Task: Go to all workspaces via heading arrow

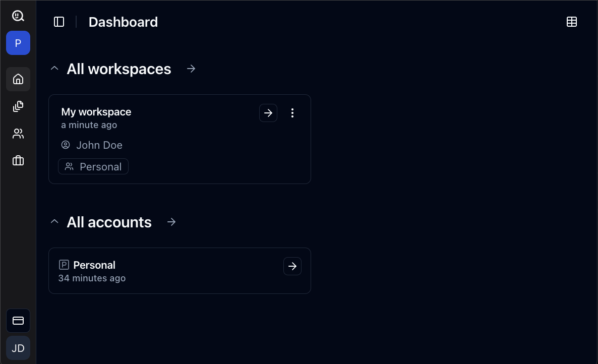Action: pos(191,69)
